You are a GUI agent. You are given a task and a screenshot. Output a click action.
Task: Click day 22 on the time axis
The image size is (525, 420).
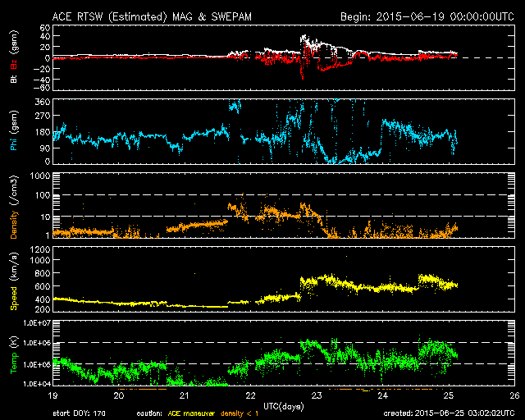point(250,395)
